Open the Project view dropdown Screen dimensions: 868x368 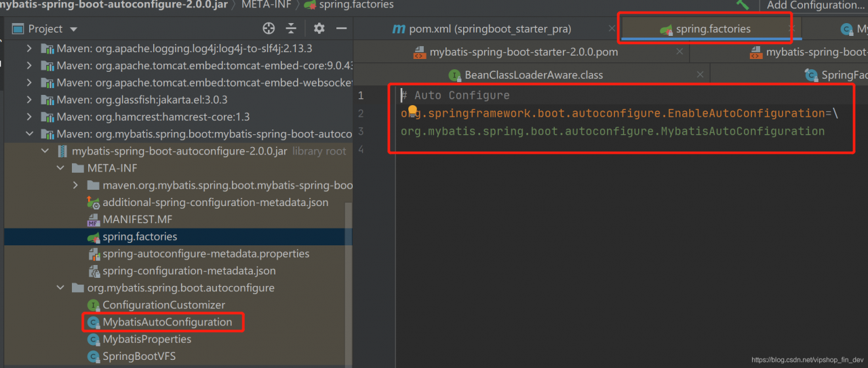[73, 29]
